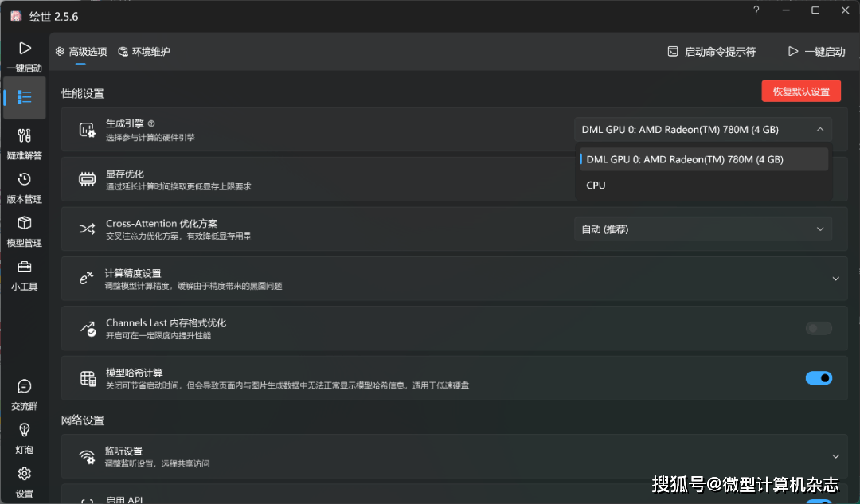Open 小工具 toolbox icon
This screenshot has height=504, width=860.
[x=24, y=268]
